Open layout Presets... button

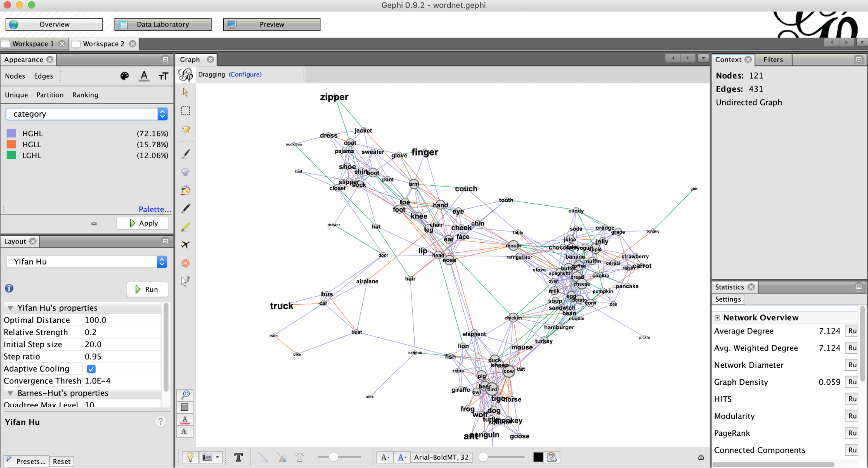[x=26, y=461]
